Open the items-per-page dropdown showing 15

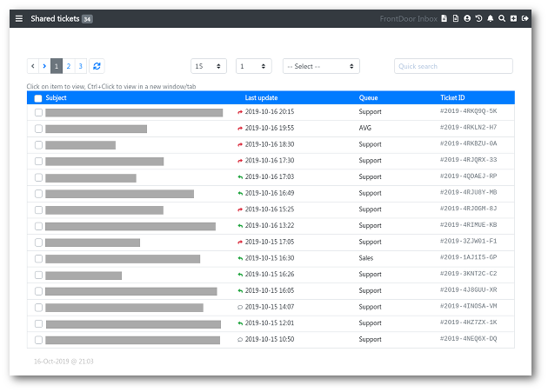point(209,66)
